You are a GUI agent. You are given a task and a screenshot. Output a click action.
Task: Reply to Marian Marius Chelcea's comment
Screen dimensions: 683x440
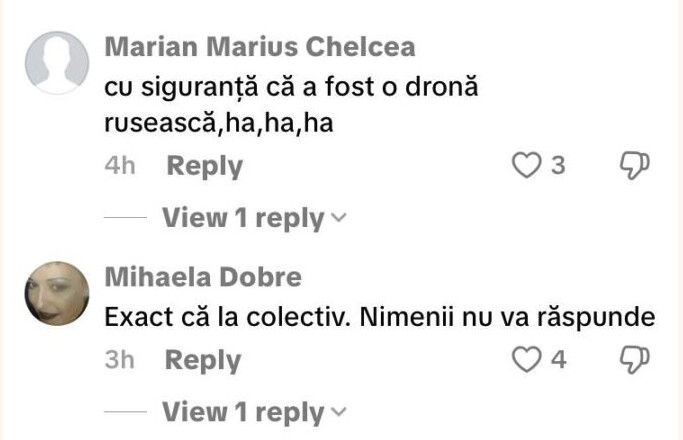(x=204, y=166)
